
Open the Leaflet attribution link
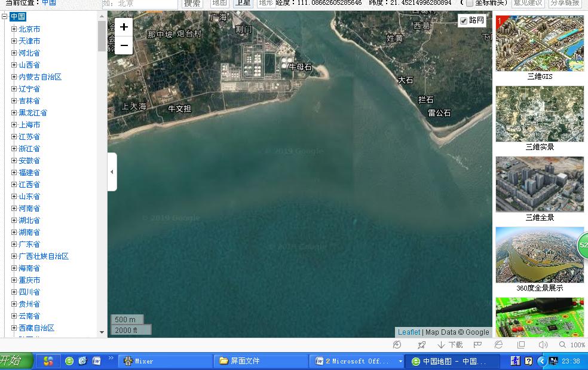coord(409,332)
